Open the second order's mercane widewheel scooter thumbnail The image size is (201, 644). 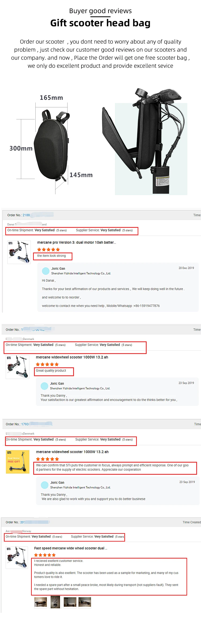coord(17,367)
